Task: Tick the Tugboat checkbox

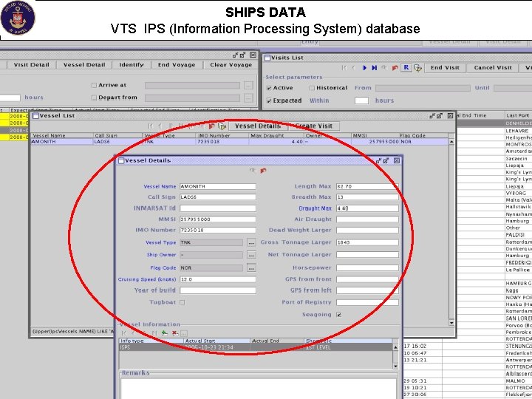Action: pos(183,302)
